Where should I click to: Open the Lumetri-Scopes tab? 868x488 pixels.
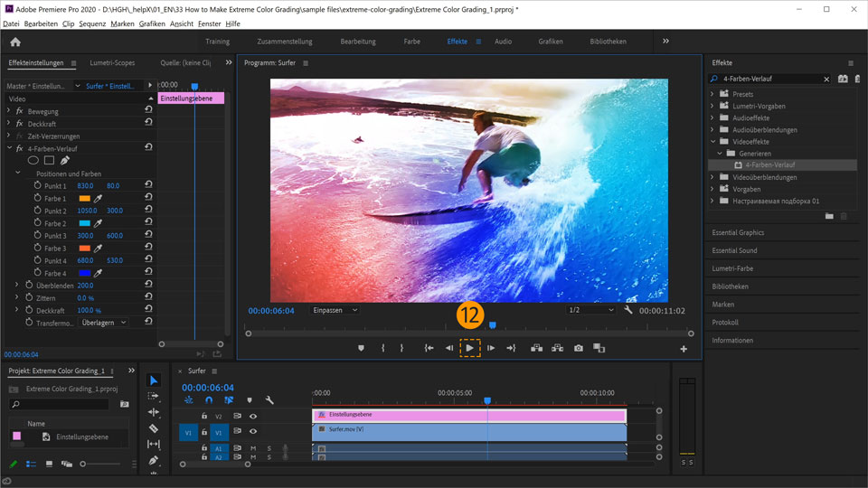pyautogui.click(x=112, y=62)
